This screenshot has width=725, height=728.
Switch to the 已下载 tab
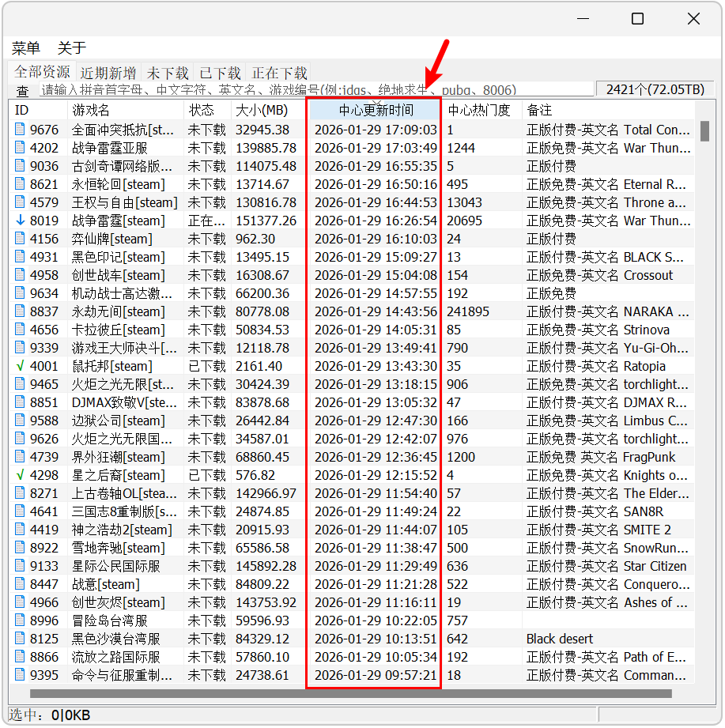[220, 73]
